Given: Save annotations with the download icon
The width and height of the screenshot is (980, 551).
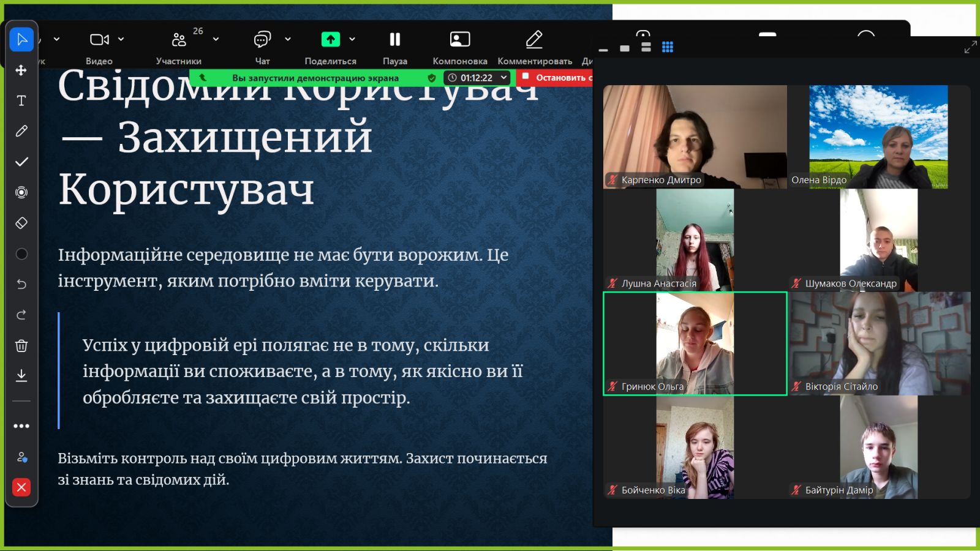Looking at the screenshot, I should (x=21, y=375).
